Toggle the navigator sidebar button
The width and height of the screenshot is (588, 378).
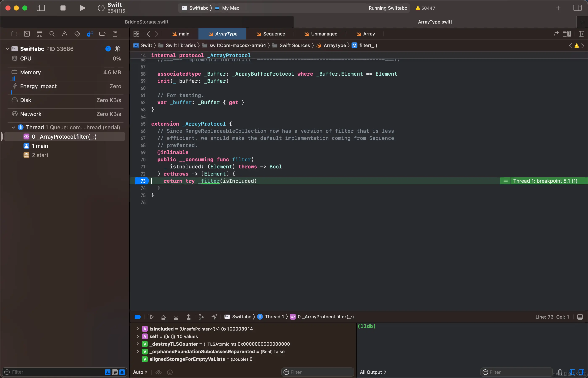click(41, 8)
